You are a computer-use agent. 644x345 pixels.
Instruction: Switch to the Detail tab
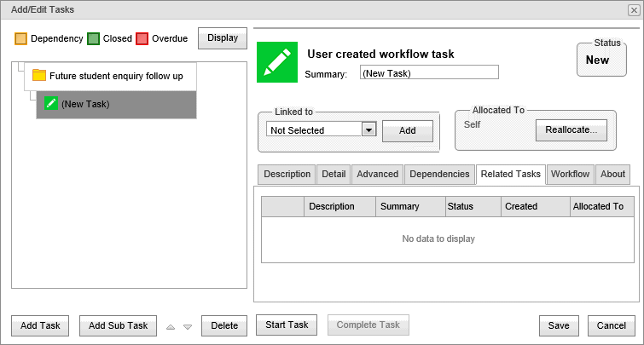click(x=334, y=175)
